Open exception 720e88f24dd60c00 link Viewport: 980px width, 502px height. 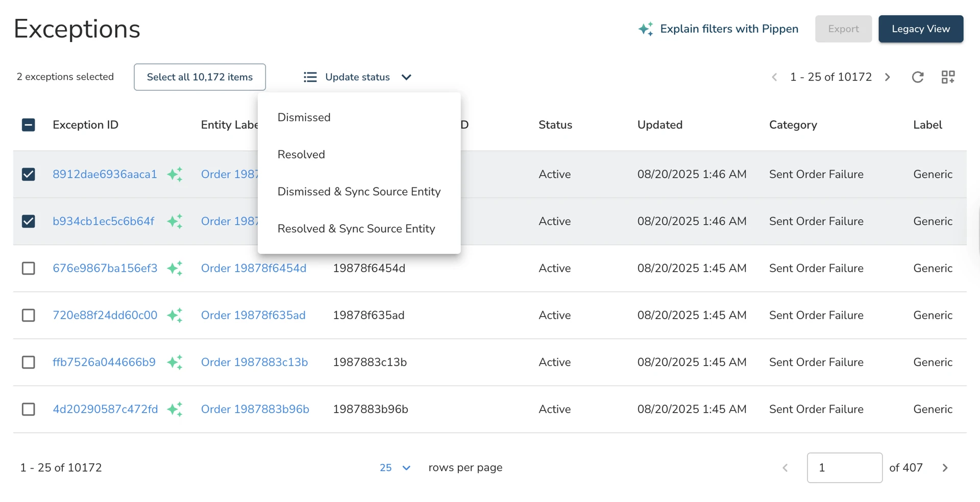(105, 315)
